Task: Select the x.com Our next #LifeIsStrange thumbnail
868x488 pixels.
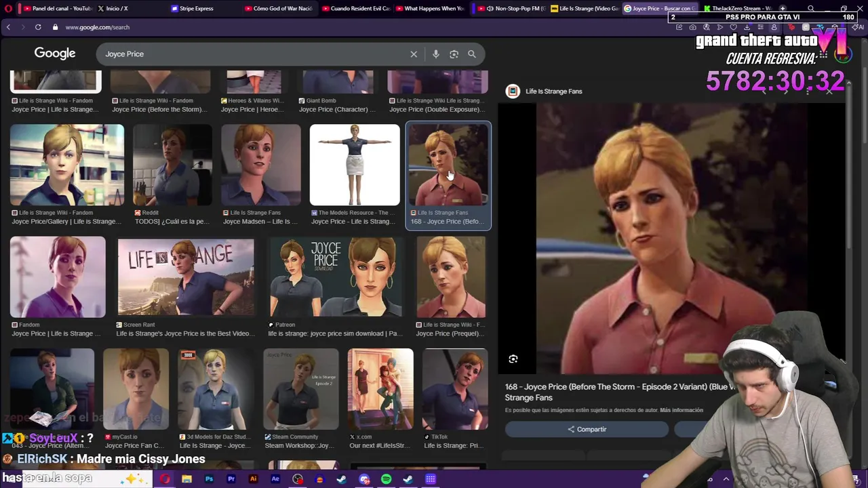Action: point(380,389)
